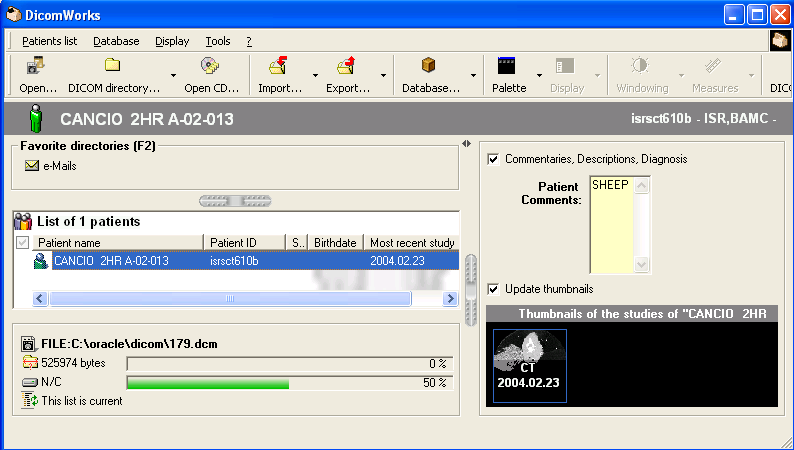Click the Import toolbar icon

coord(279,66)
